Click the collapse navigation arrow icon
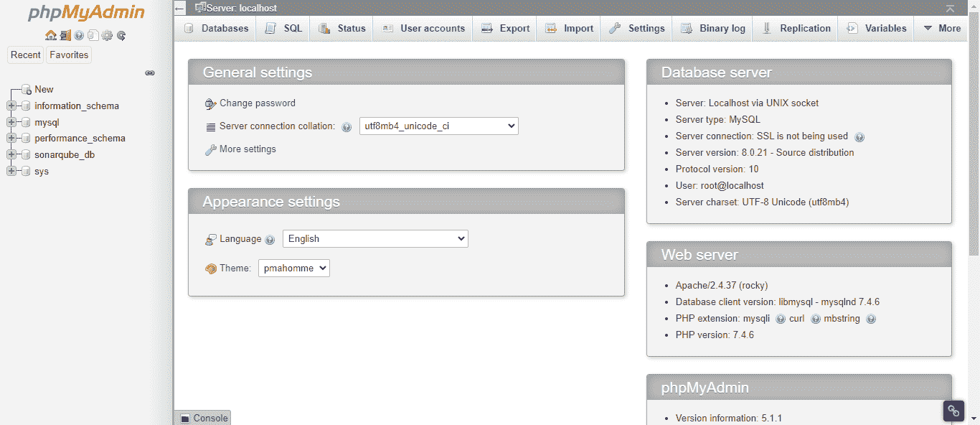This screenshot has height=425, width=980. [x=180, y=9]
